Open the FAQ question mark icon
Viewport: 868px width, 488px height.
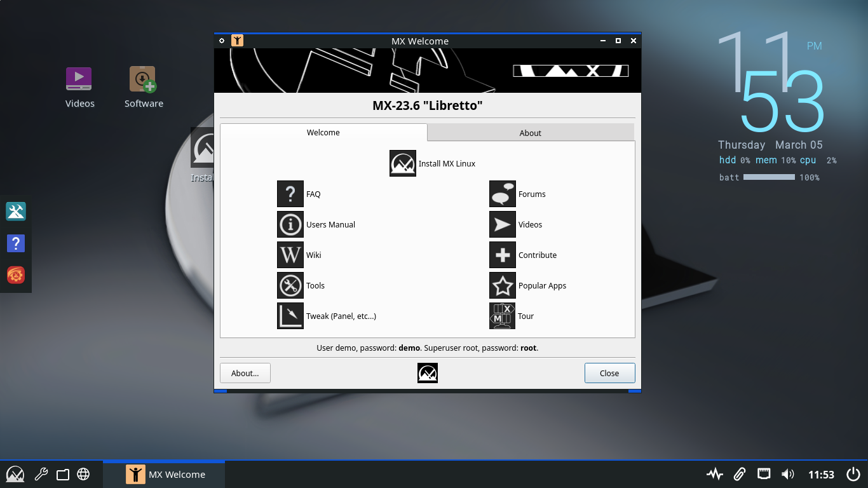tap(290, 194)
